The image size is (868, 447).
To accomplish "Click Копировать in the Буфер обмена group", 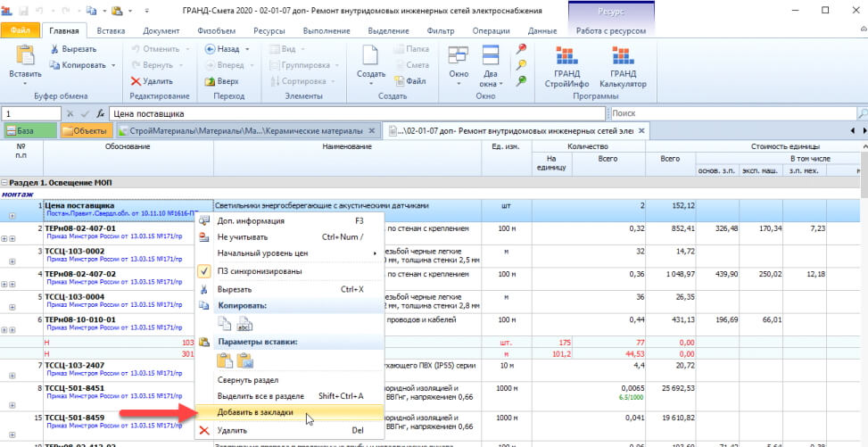I will click(x=78, y=65).
